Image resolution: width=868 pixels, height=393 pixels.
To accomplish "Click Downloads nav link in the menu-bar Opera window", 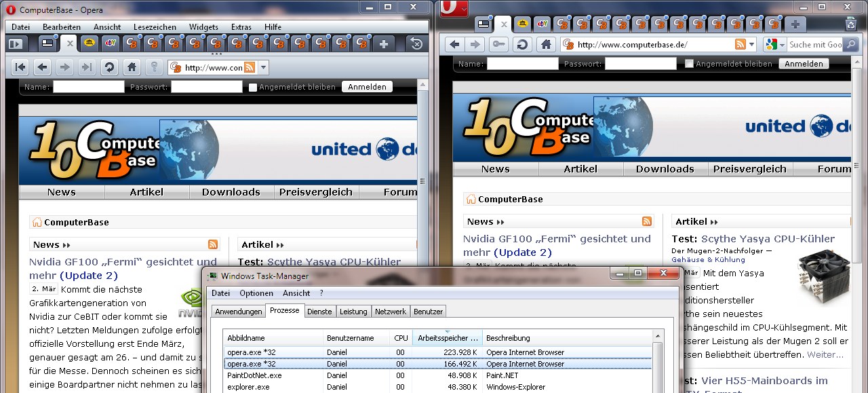I will coord(231,192).
